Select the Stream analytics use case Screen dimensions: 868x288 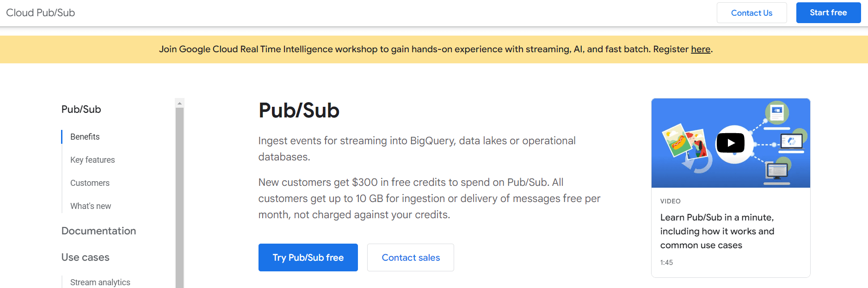(100, 282)
